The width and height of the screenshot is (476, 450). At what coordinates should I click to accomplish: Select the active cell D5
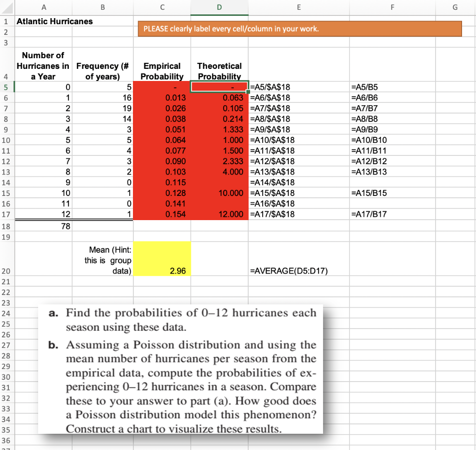219,87
